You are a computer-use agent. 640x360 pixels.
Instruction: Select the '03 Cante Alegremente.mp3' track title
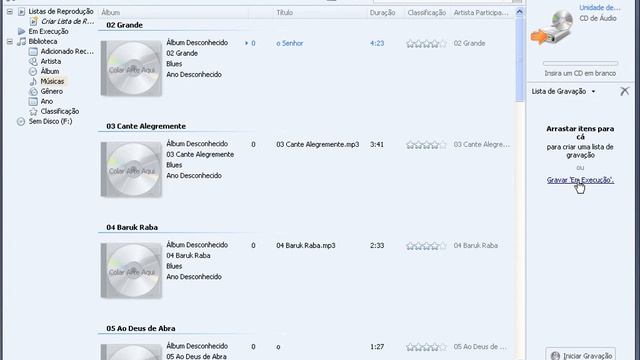(318, 144)
